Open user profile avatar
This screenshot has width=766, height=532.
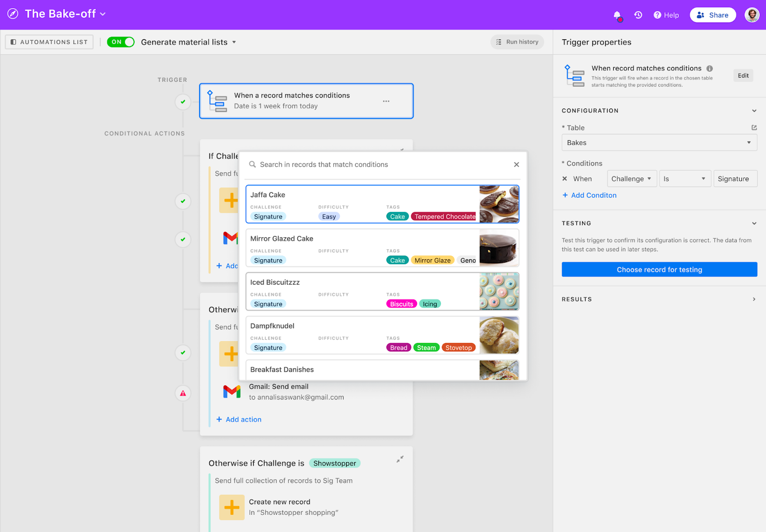pyautogui.click(x=752, y=15)
